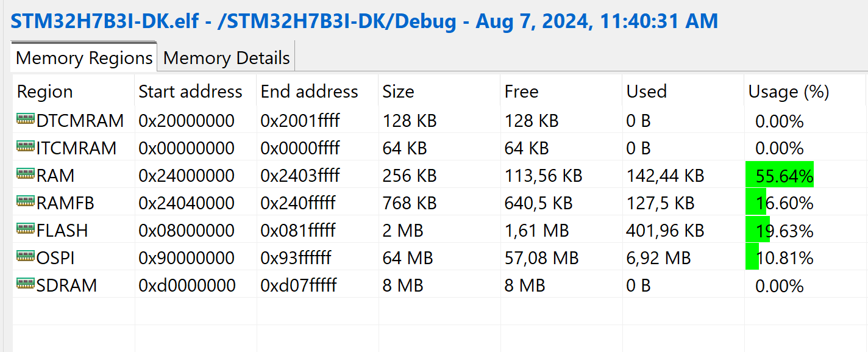The height and width of the screenshot is (352, 868).
Task: Click the RAMFB memory region icon
Action: pyautogui.click(x=26, y=202)
